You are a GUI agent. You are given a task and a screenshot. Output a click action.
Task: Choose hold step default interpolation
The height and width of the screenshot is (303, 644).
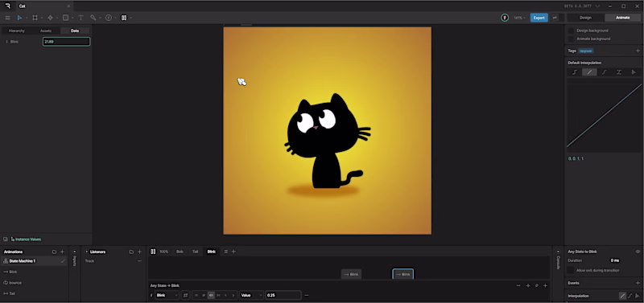(x=575, y=72)
